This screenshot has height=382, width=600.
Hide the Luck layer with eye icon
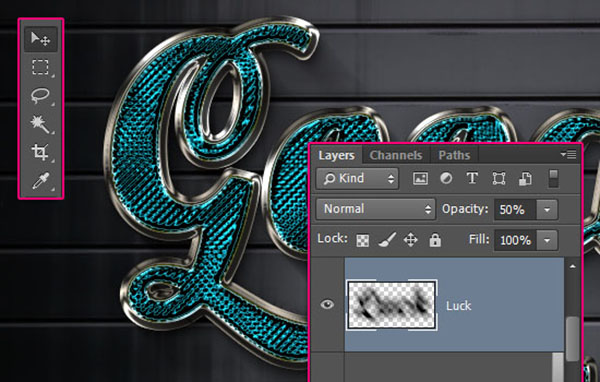327,304
